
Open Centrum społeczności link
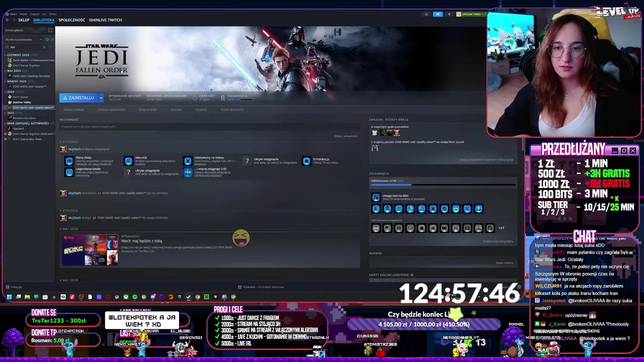coord(111,110)
